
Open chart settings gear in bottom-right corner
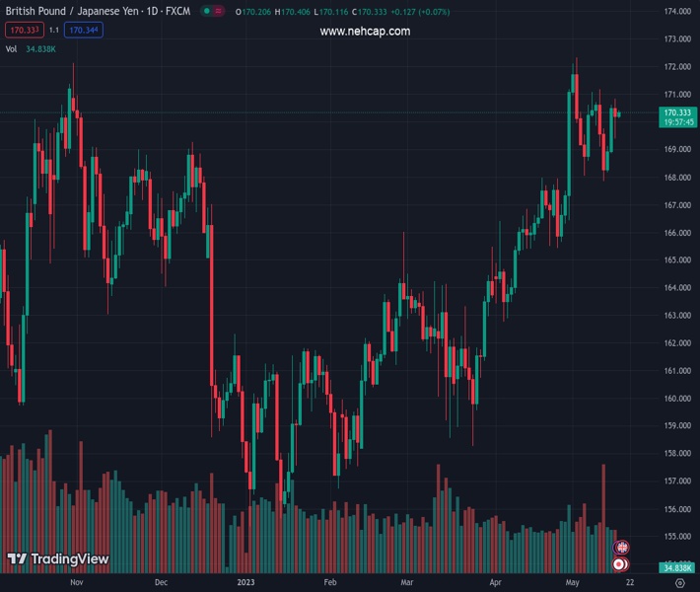pos(679,583)
